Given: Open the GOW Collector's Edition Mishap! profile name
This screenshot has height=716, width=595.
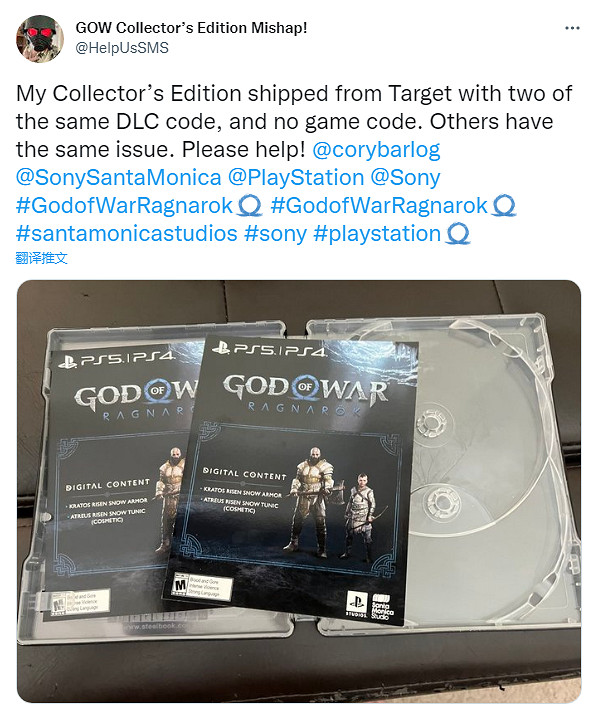Looking at the screenshot, I should tap(191, 28).
